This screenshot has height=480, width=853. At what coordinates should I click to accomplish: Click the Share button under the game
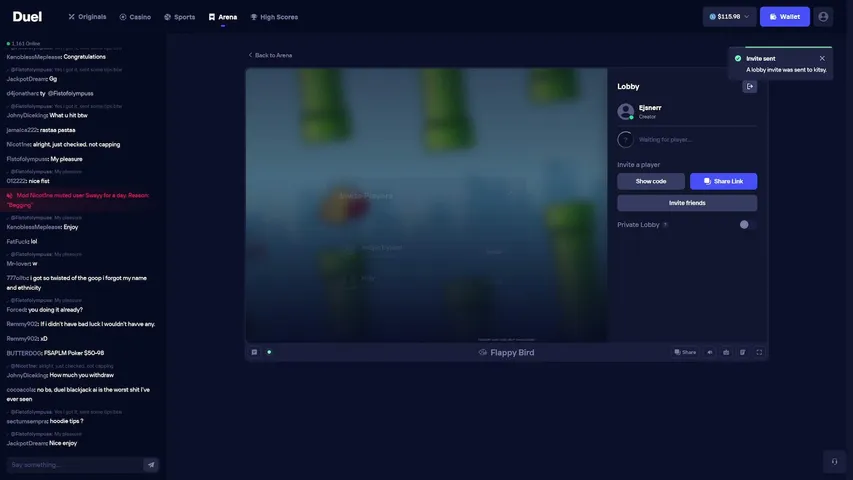coord(685,352)
